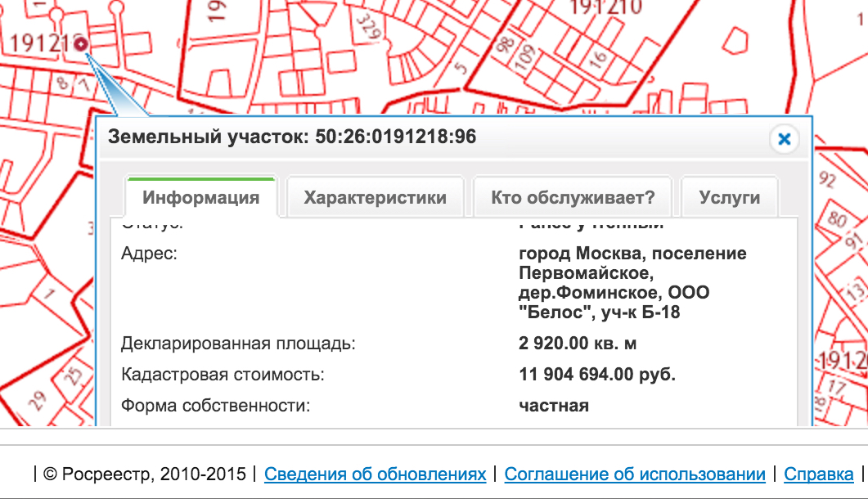Open the Соглашение об использовании link
Image resolution: width=868 pixels, height=499 pixels.
(x=636, y=473)
